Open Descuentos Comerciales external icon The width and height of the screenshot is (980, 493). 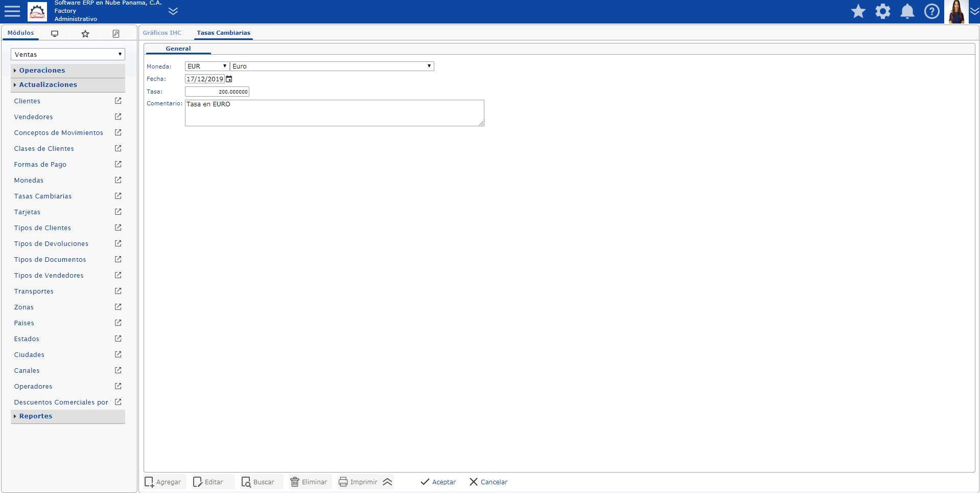(118, 402)
